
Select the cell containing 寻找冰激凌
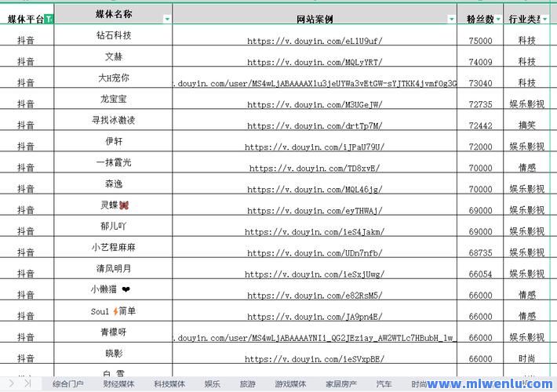tap(114, 121)
